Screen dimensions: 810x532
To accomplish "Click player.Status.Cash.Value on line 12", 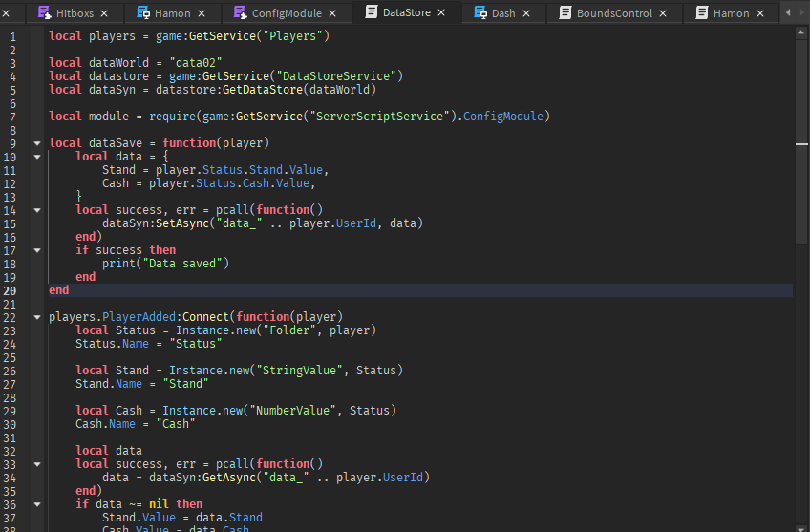I will coord(229,183).
